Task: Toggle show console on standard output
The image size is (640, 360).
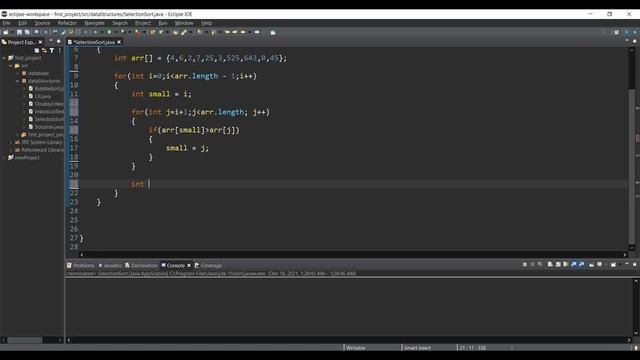Action: 573,264
